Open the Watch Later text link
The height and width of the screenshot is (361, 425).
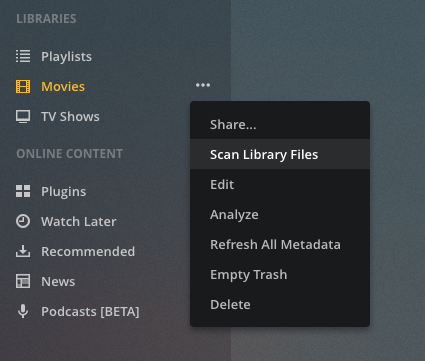[79, 221]
